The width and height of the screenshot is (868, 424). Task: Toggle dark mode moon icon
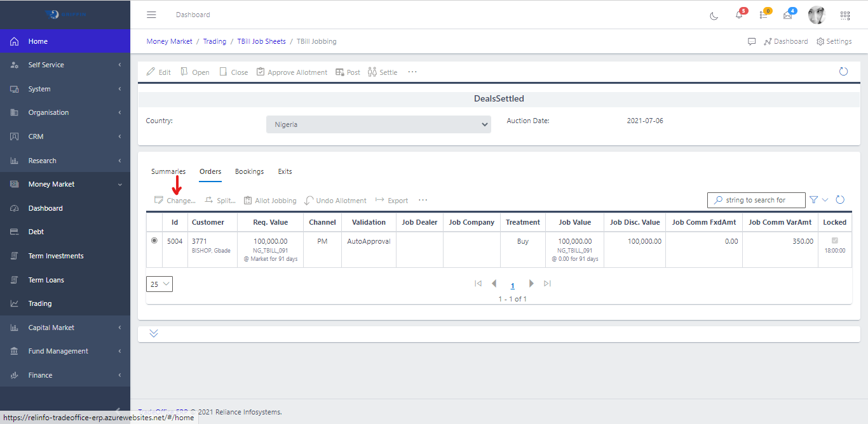[x=714, y=15]
